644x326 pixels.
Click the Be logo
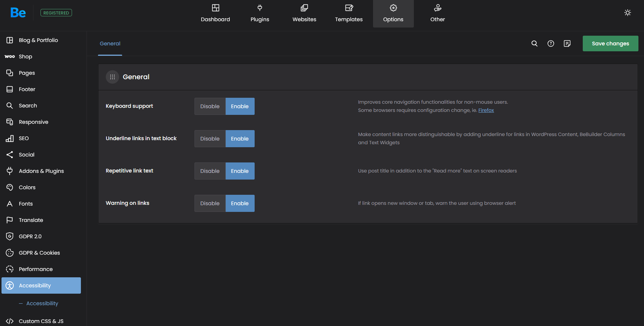click(x=18, y=13)
